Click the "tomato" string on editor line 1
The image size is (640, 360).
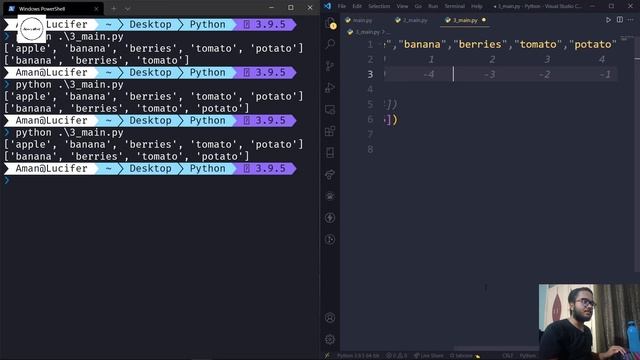pyautogui.click(x=538, y=44)
